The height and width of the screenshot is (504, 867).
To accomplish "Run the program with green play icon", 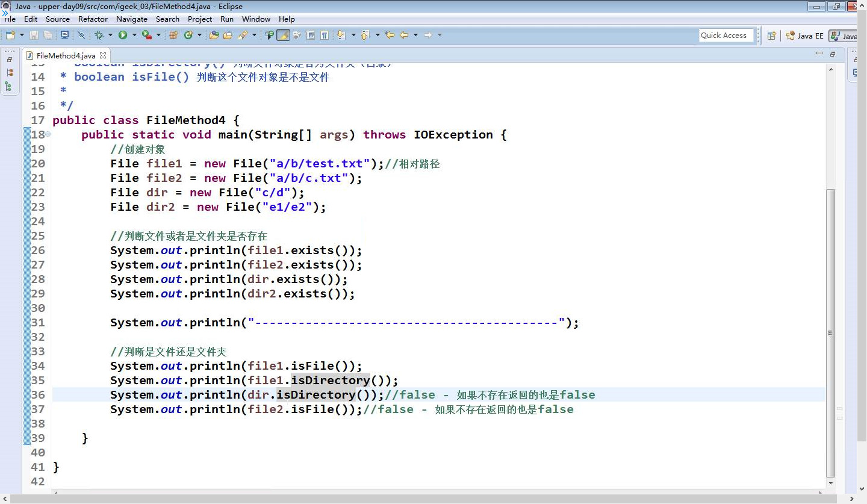I will click(123, 35).
